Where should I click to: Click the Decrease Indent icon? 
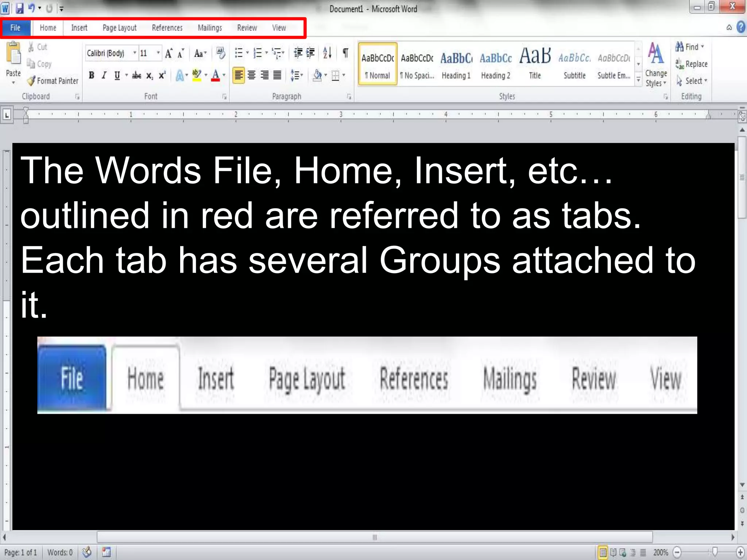(x=298, y=53)
